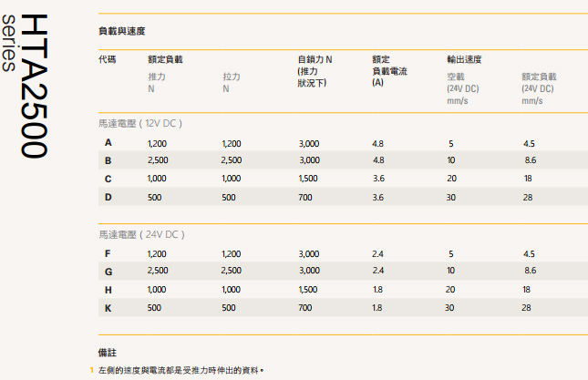The width and height of the screenshot is (588, 380).
Task: Click no-load speed 30 in row K
Action: click(x=449, y=308)
